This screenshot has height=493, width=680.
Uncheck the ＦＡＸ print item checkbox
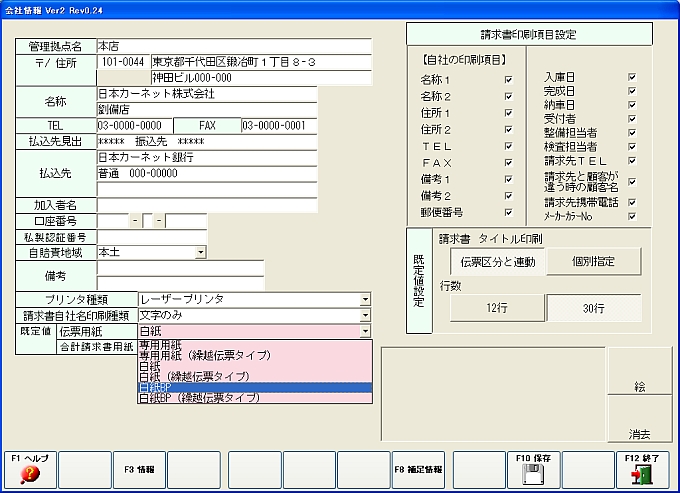coord(509,162)
